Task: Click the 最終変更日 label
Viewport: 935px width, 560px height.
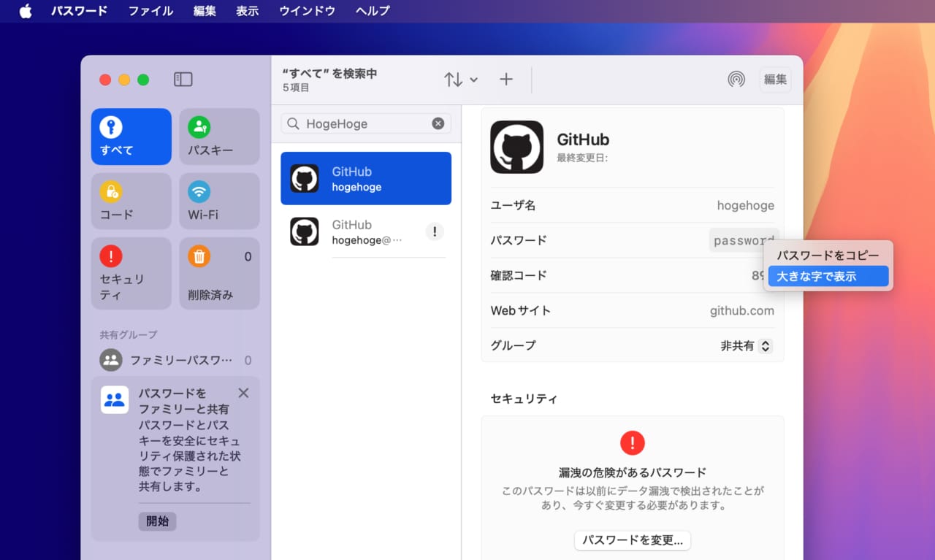Action: pyautogui.click(x=582, y=158)
